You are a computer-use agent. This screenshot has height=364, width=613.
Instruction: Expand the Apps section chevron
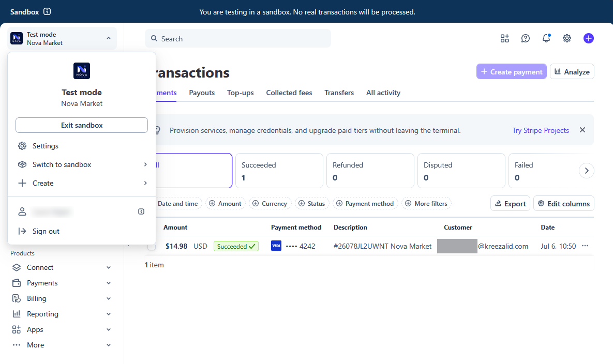click(109, 330)
